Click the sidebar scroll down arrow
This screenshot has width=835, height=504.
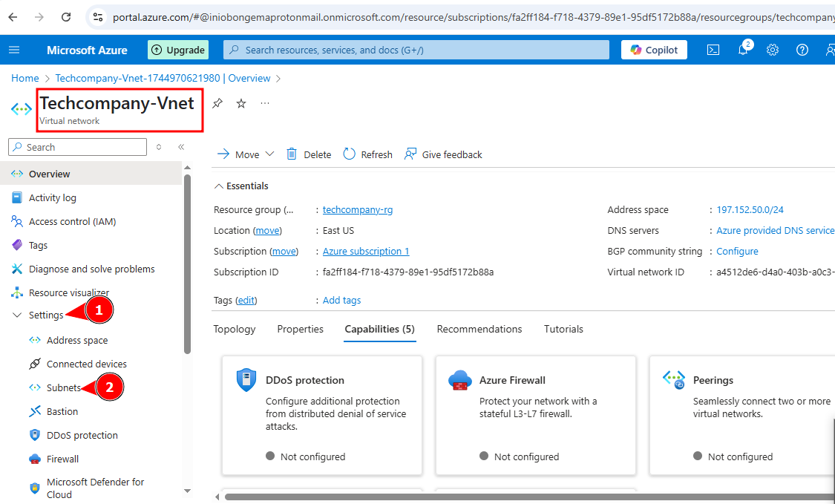(x=187, y=491)
